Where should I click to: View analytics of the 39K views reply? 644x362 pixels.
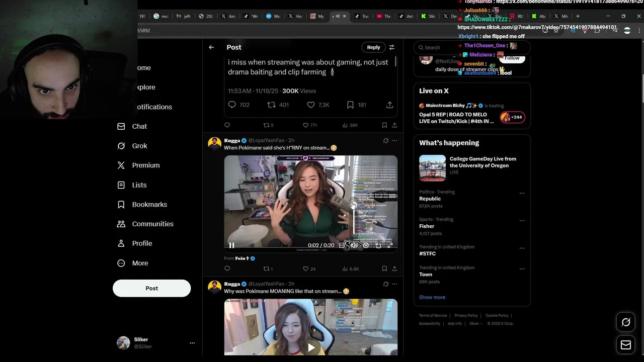(350, 125)
